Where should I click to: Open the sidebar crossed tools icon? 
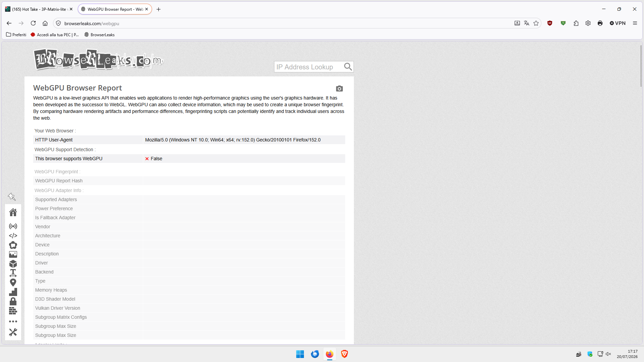coord(13,332)
